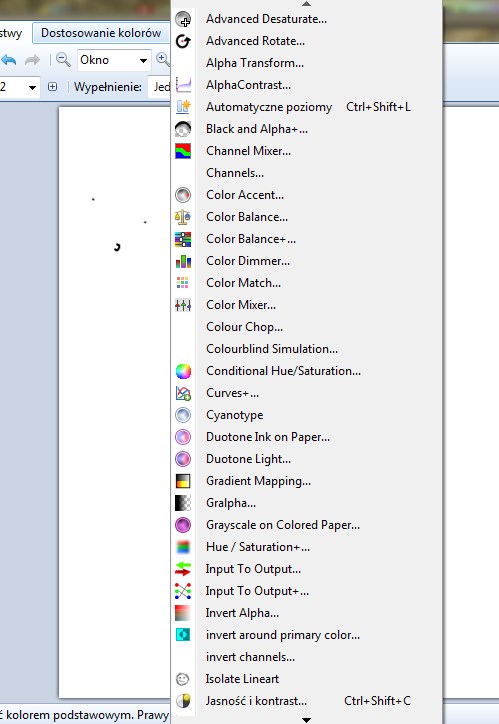Viewport: 499px width, 724px height.
Task: Click the Isolate Lineart smiley icon
Action: pos(183,679)
